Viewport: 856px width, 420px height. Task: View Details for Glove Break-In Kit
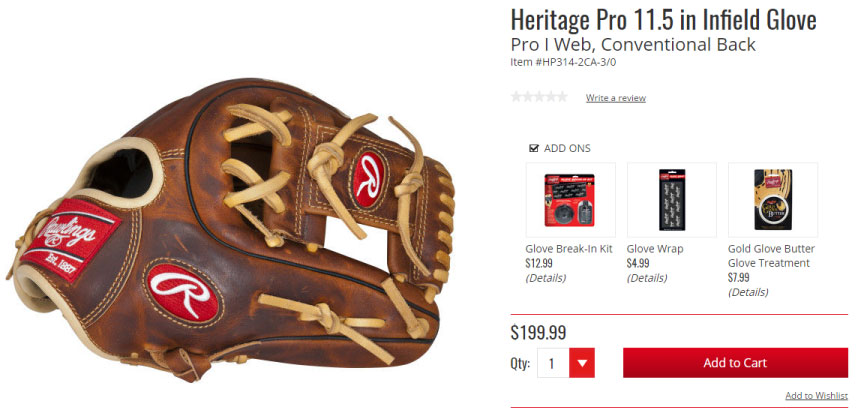coord(545,277)
